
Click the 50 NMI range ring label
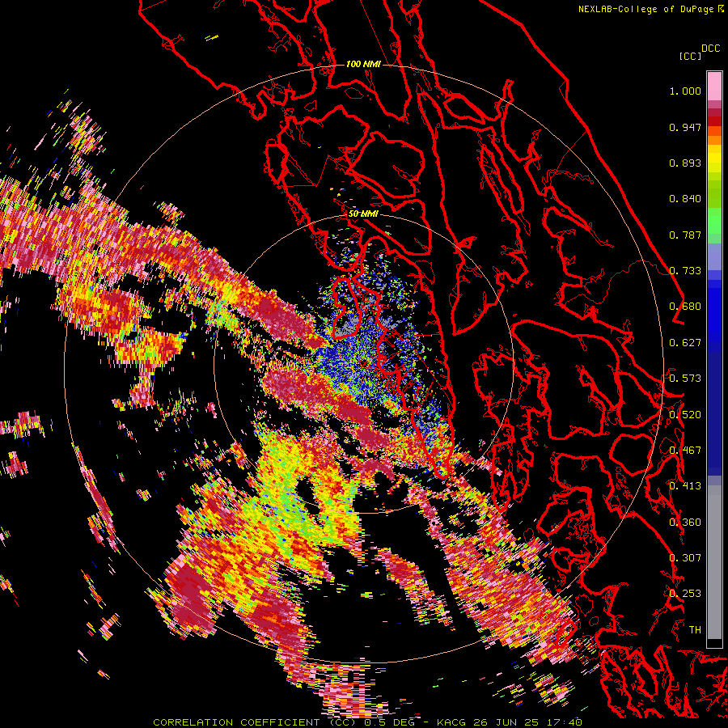[x=363, y=214]
